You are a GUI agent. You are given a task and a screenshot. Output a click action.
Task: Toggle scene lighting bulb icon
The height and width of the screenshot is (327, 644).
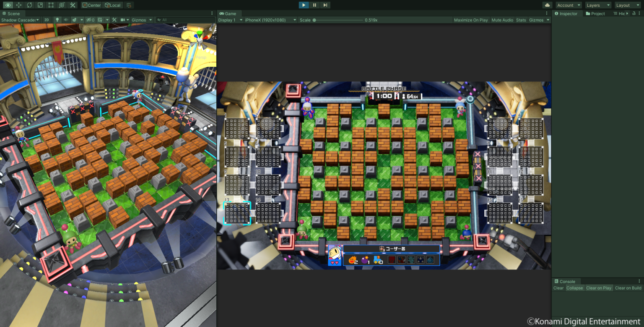[x=57, y=20]
